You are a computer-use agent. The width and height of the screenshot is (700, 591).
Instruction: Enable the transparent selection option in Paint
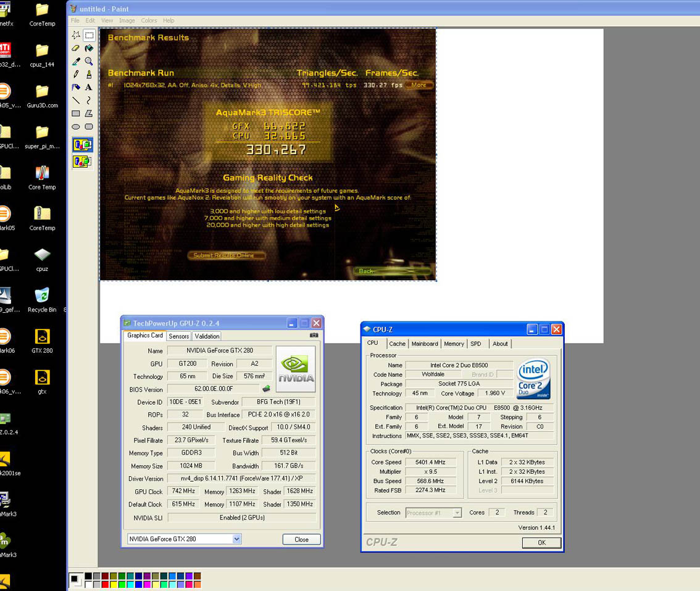(83, 161)
